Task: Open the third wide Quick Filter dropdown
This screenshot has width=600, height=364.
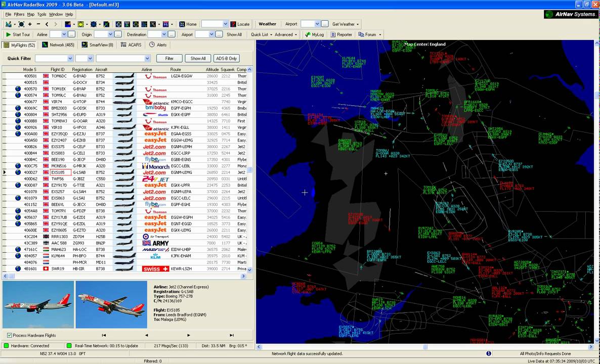Action: click(x=147, y=59)
